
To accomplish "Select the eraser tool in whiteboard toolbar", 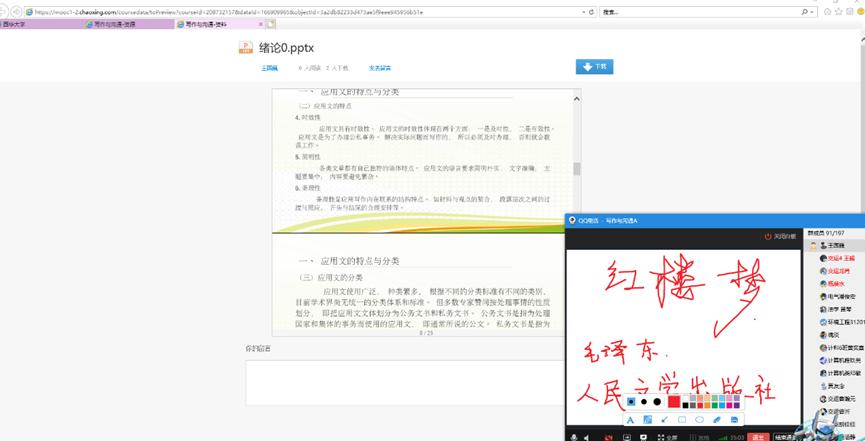I will [x=717, y=420].
